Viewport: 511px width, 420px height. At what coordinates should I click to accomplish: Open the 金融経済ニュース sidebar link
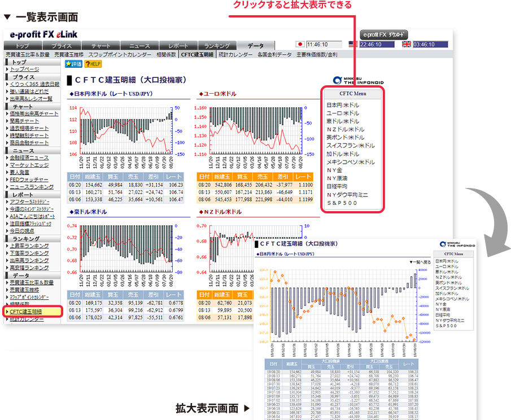(29, 158)
